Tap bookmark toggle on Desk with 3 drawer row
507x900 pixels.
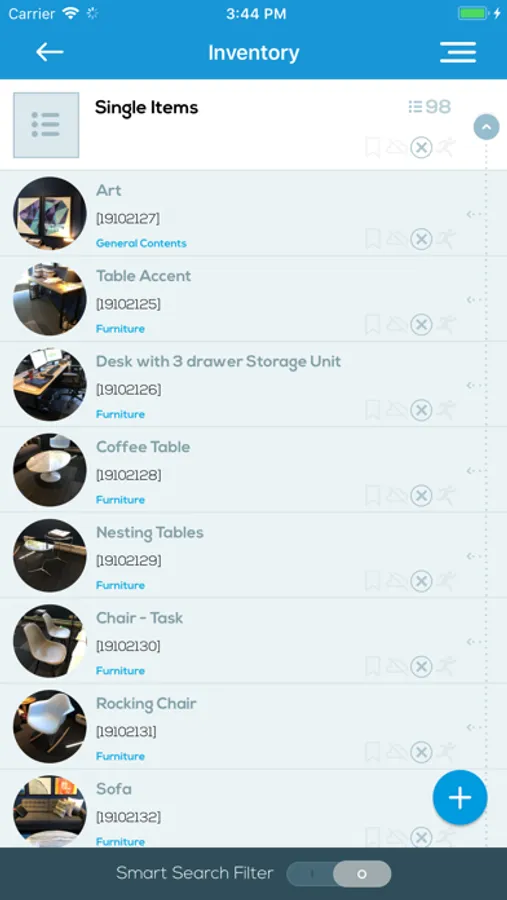coord(373,410)
